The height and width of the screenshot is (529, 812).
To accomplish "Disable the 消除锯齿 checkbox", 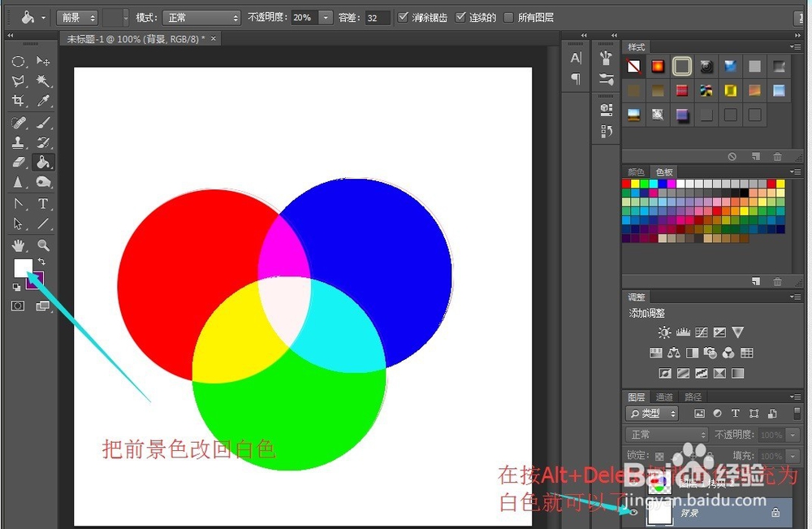I will point(404,16).
